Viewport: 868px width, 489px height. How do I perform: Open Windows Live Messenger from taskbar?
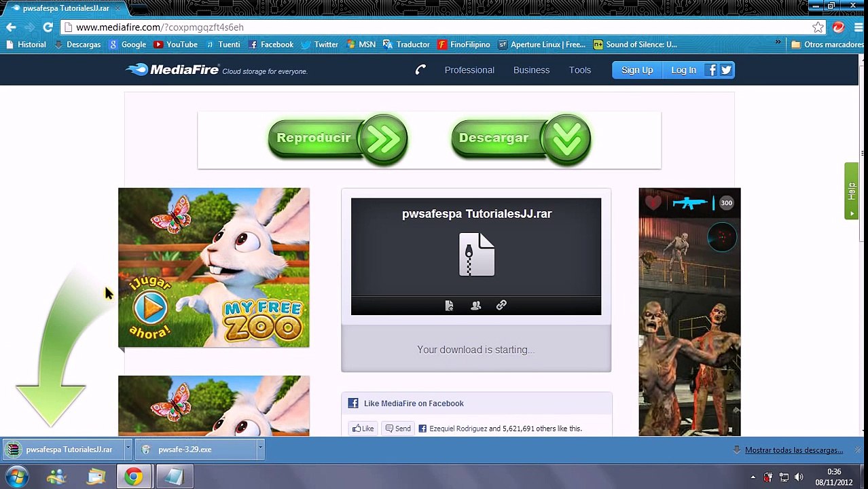point(57,477)
